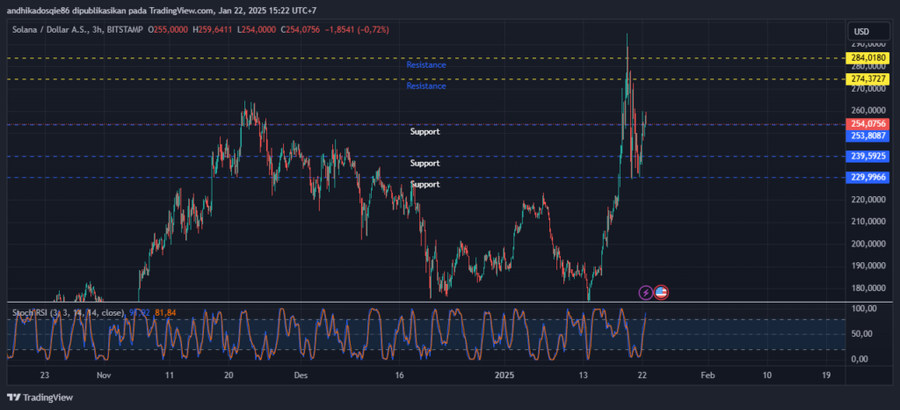
Task: Click the Feb label on time axis
Action: coord(708,375)
